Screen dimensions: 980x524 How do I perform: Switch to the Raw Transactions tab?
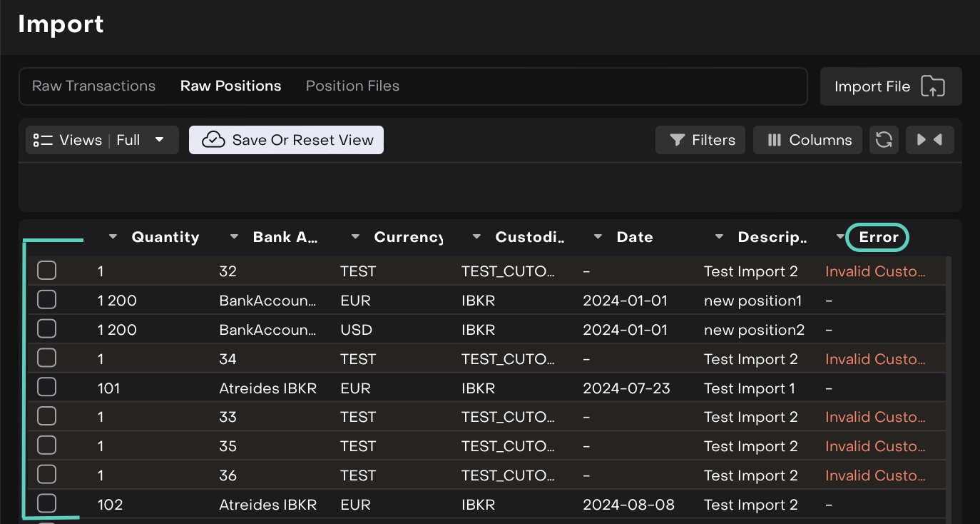pos(93,86)
